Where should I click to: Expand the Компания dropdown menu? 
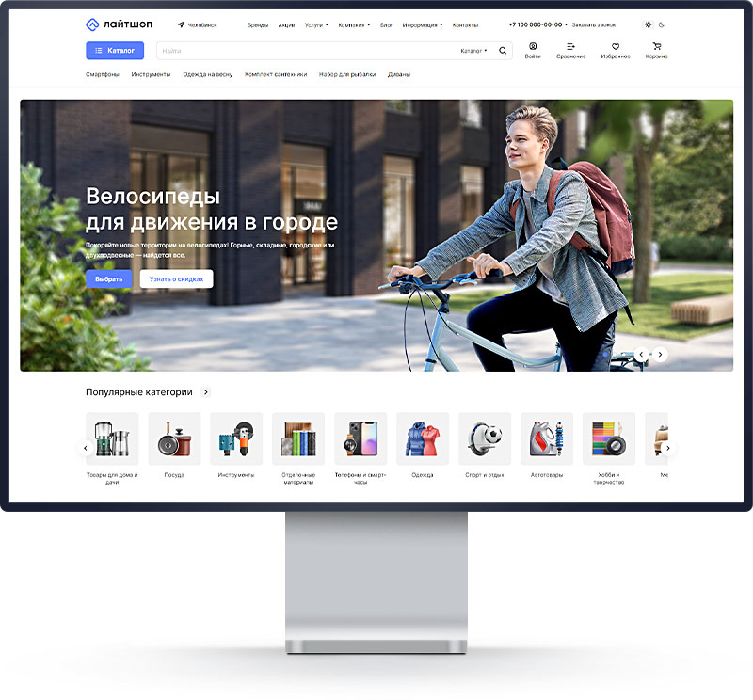coord(354,25)
